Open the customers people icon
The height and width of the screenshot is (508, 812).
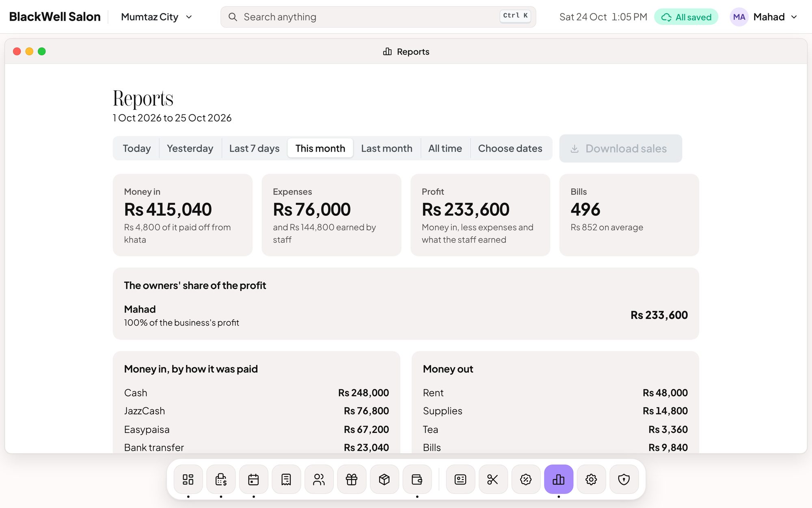click(319, 479)
